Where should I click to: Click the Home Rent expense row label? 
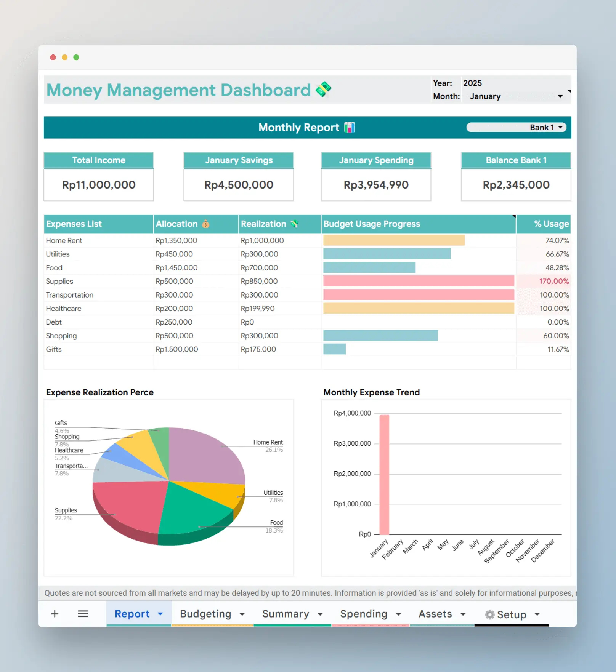click(64, 240)
